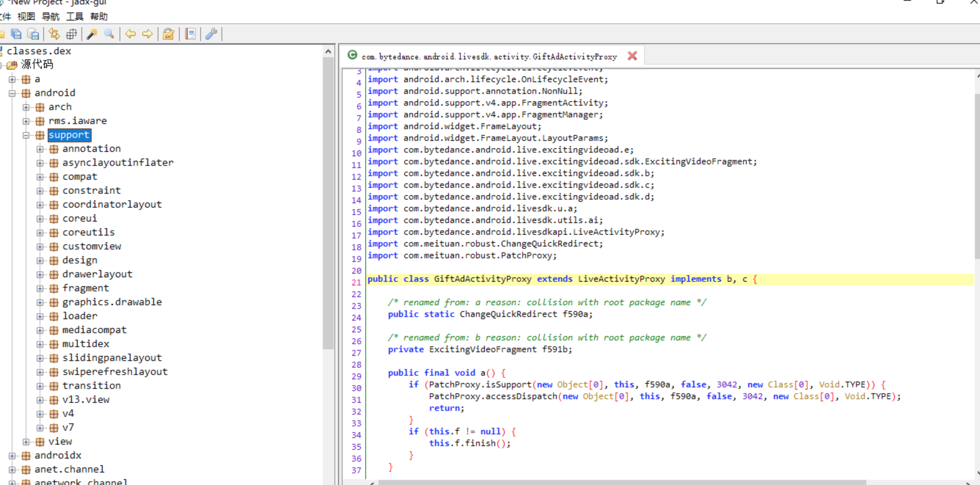Open the 工具 menu
Screen dimensions: 980x485
tap(74, 17)
